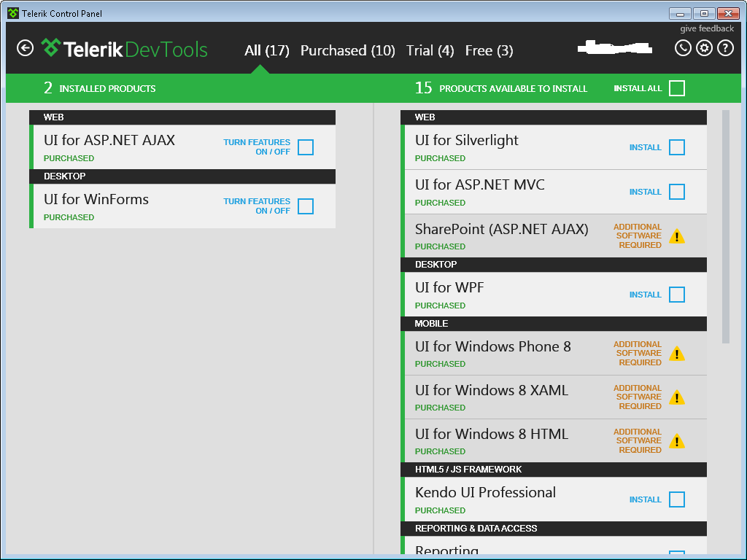Select the UI for Windows 8 HTML name
Image resolution: width=747 pixels, height=560 pixels.
coord(492,435)
